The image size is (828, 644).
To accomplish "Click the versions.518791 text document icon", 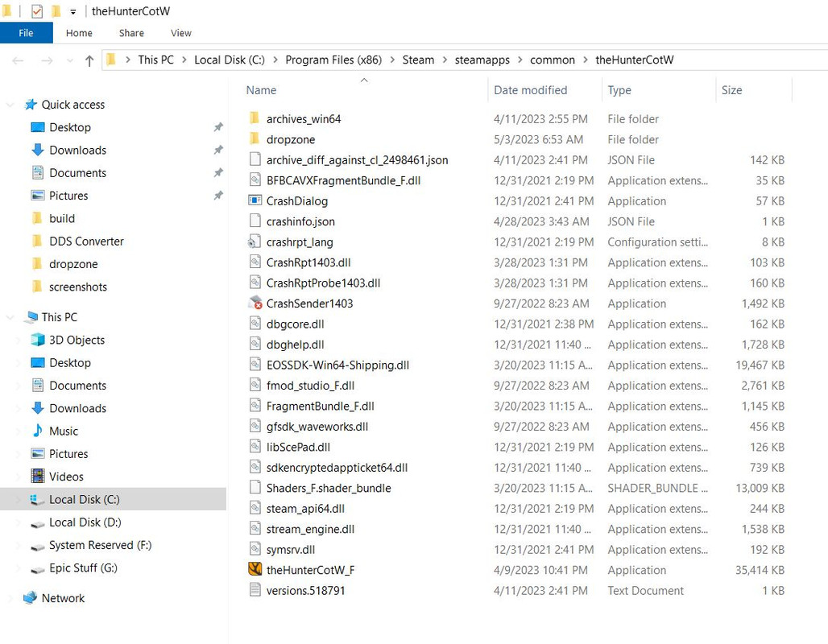I will coord(255,589).
